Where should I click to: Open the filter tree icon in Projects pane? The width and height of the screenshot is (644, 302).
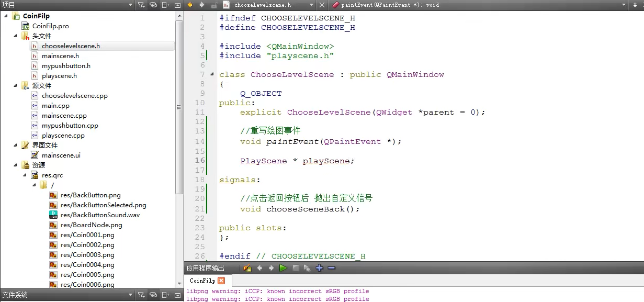click(141, 5)
